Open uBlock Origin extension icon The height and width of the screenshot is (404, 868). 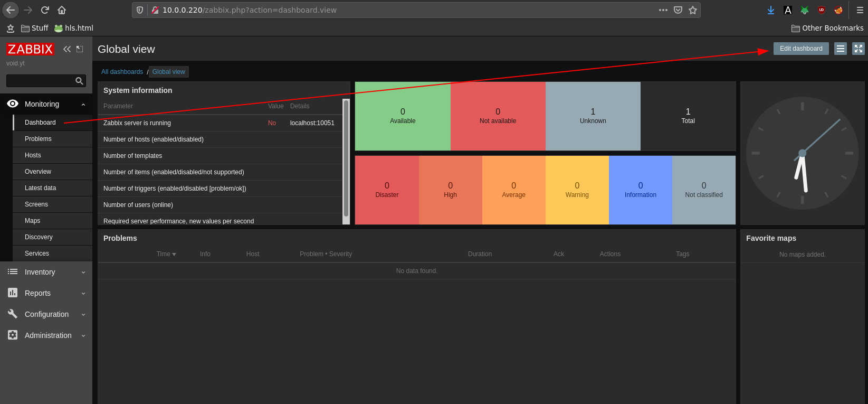click(822, 10)
